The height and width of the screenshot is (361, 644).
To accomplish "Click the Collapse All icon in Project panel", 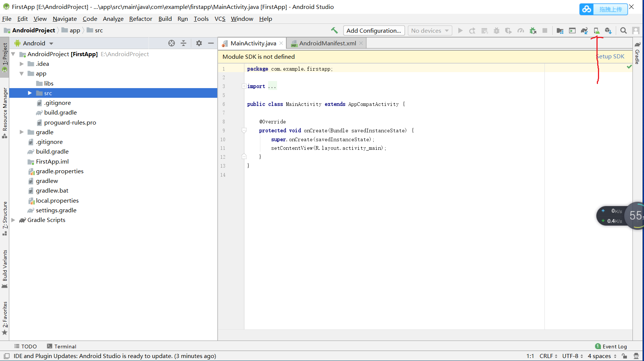I will coord(183,43).
